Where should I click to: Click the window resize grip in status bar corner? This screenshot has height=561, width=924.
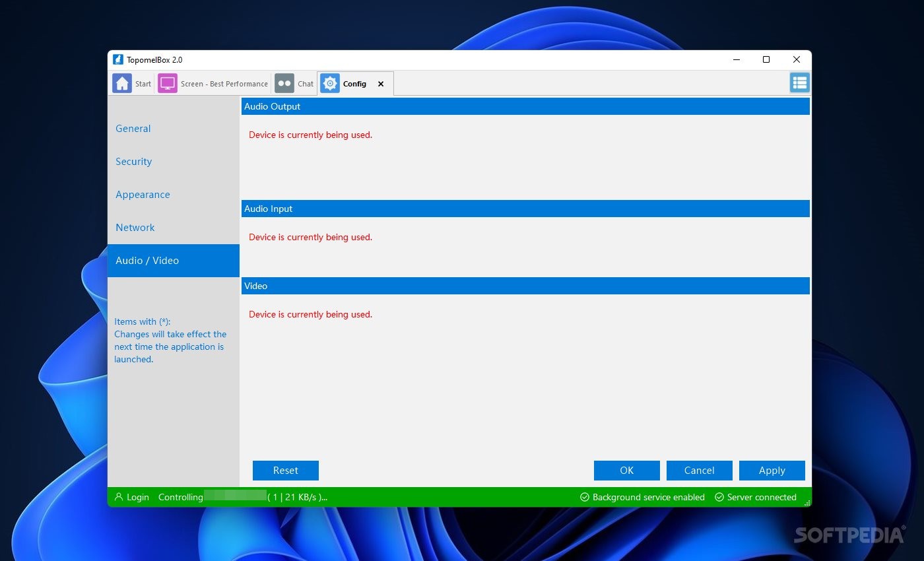(807, 502)
